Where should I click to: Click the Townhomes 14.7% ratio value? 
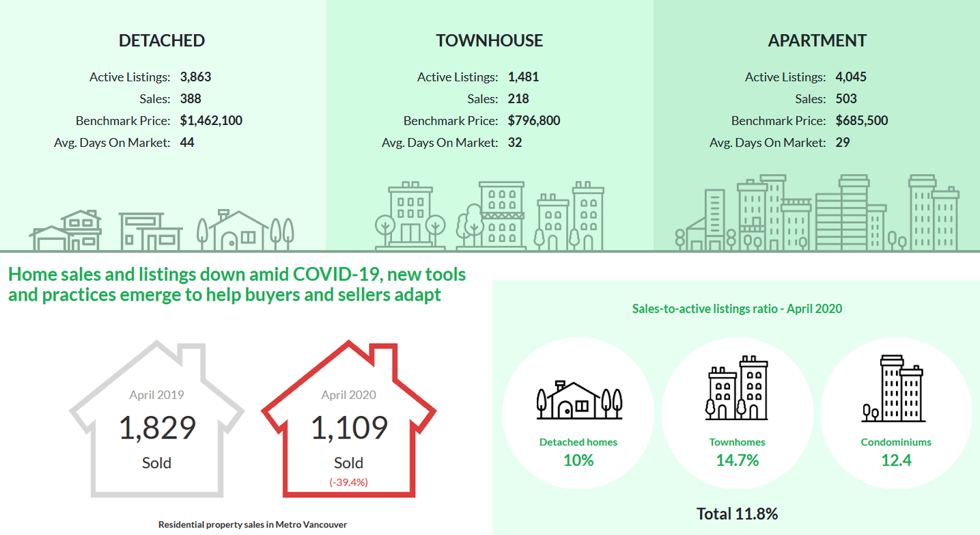tap(737, 460)
